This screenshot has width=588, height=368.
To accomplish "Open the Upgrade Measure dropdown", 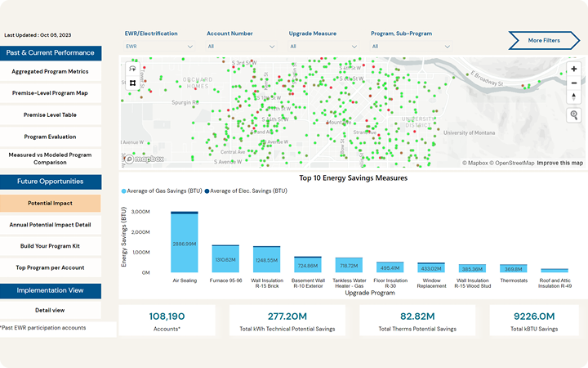I will (x=323, y=47).
